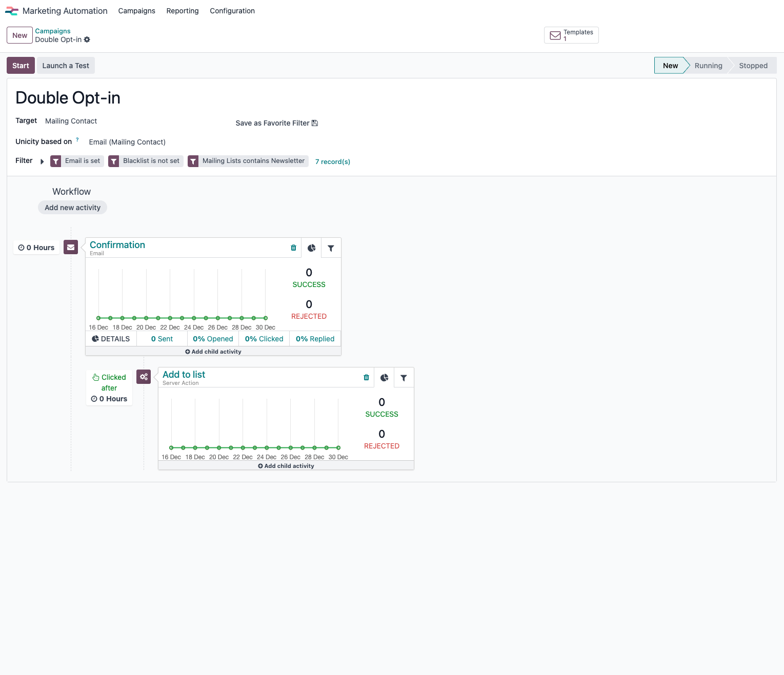
Task: Expand the Filter domain arrow
Action: pyautogui.click(x=42, y=161)
